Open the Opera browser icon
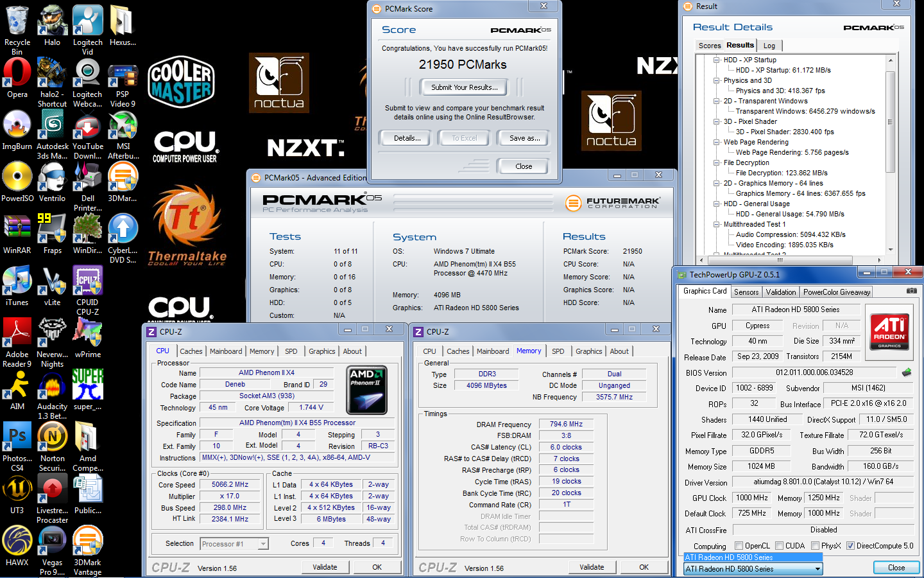Screen dimensions: 924x578 pyautogui.click(x=17, y=78)
